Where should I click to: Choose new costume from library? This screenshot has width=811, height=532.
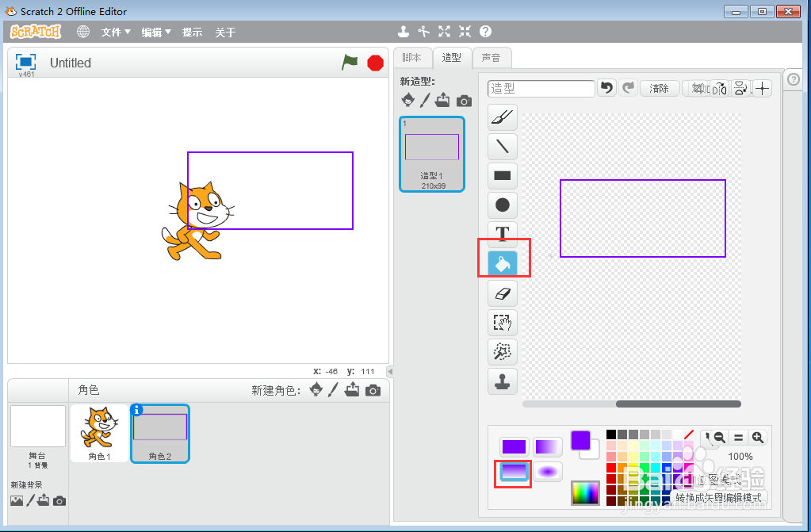tap(408, 99)
